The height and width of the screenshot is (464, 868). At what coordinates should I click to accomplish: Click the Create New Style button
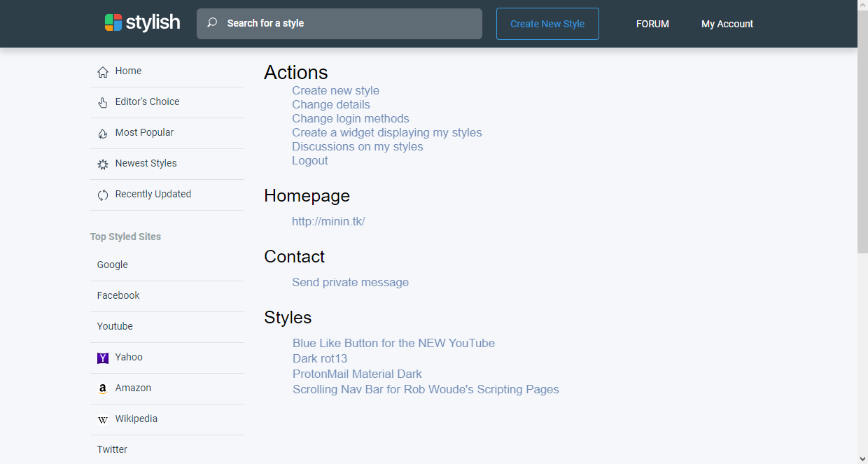click(x=547, y=24)
